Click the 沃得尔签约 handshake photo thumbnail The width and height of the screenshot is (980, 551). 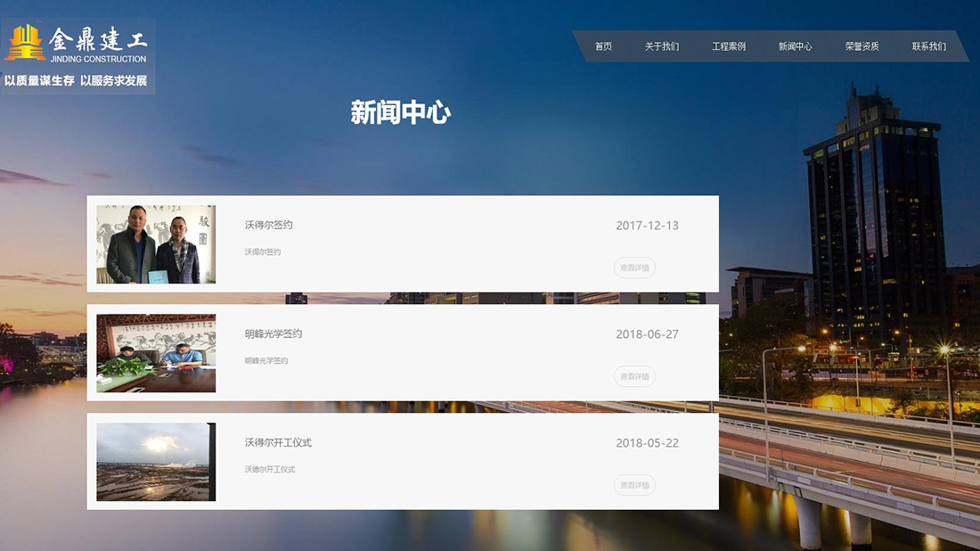[156, 243]
